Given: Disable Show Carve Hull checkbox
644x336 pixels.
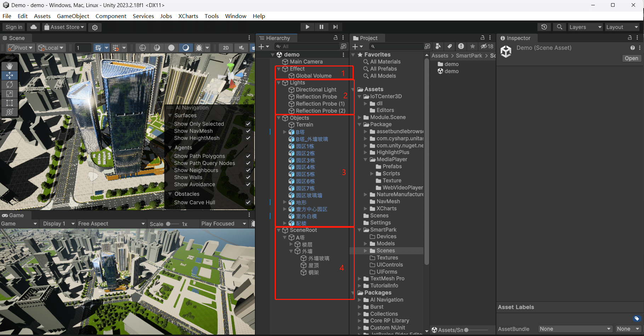Looking at the screenshot, I should tap(248, 202).
